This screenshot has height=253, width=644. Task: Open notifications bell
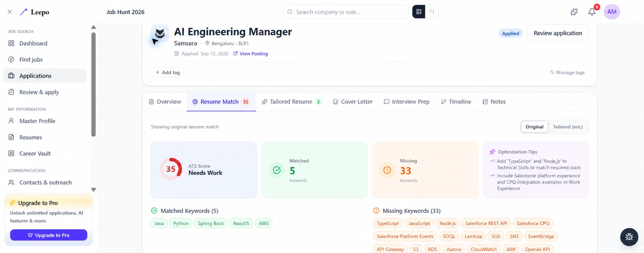[592, 12]
